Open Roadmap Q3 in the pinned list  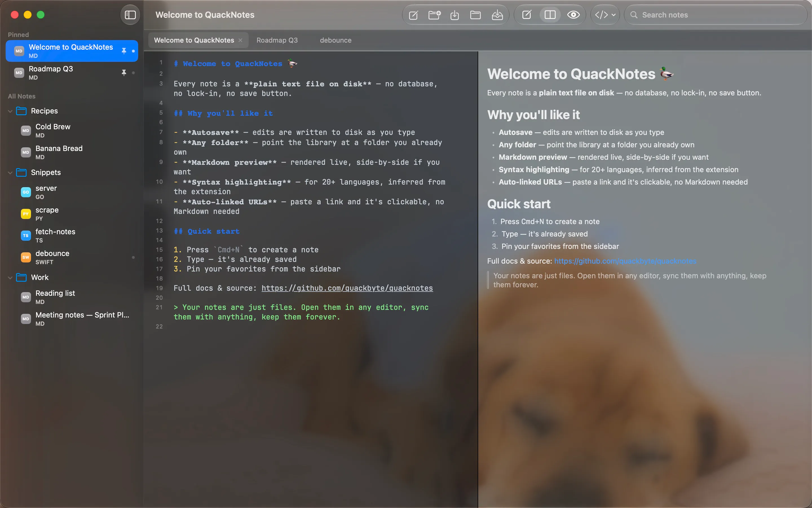coord(72,73)
